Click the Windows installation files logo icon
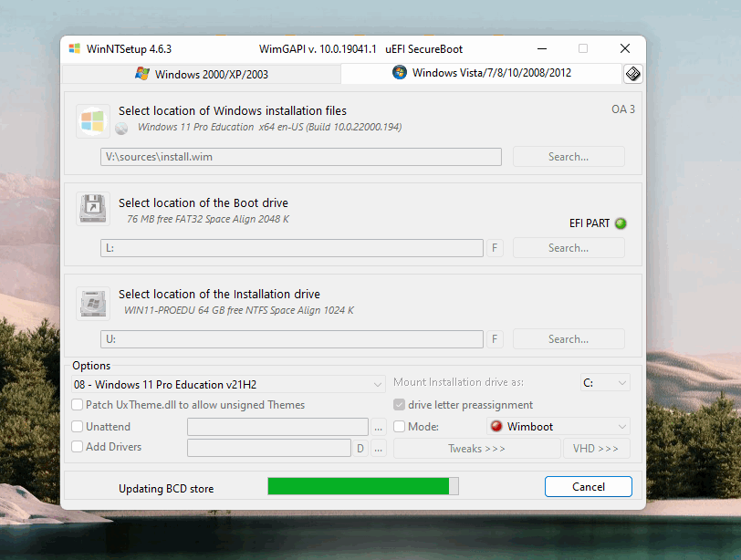 point(93,121)
